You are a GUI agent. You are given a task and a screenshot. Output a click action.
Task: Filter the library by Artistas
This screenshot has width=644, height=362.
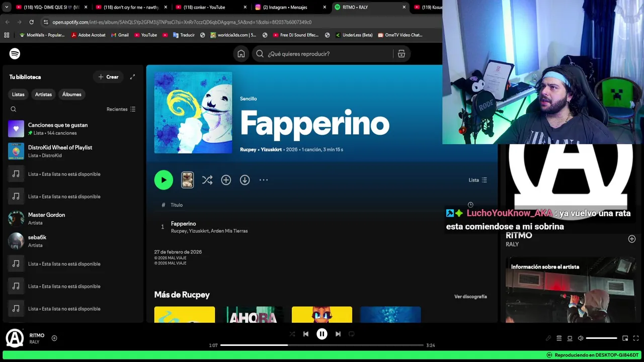43,95
